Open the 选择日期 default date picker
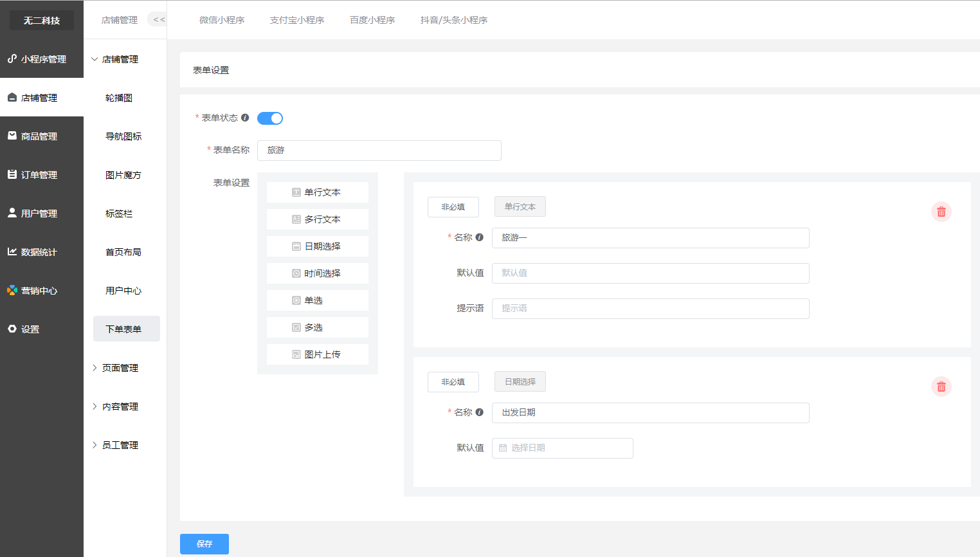The image size is (980, 557). pyautogui.click(x=563, y=448)
